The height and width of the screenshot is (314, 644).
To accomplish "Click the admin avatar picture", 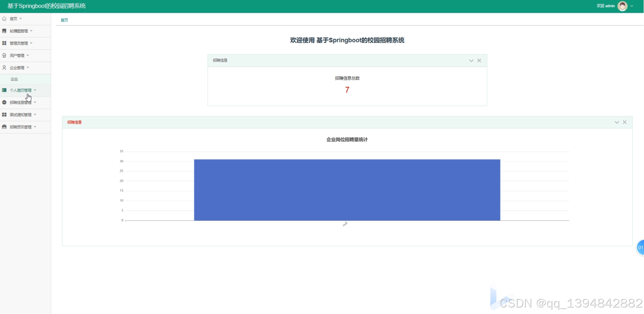I will click(x=623, y=6).
